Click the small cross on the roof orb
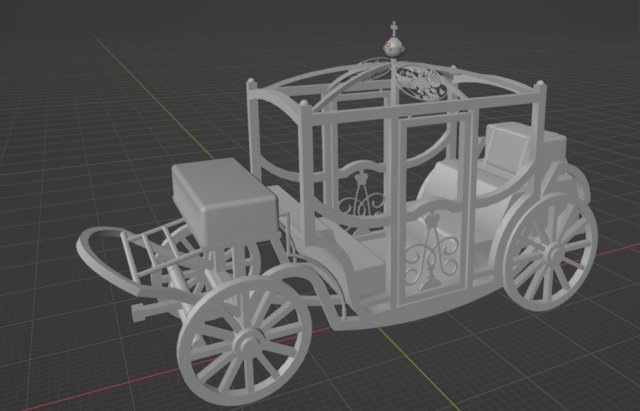This screenshot has width=640, height=411. tap(394, 28)
